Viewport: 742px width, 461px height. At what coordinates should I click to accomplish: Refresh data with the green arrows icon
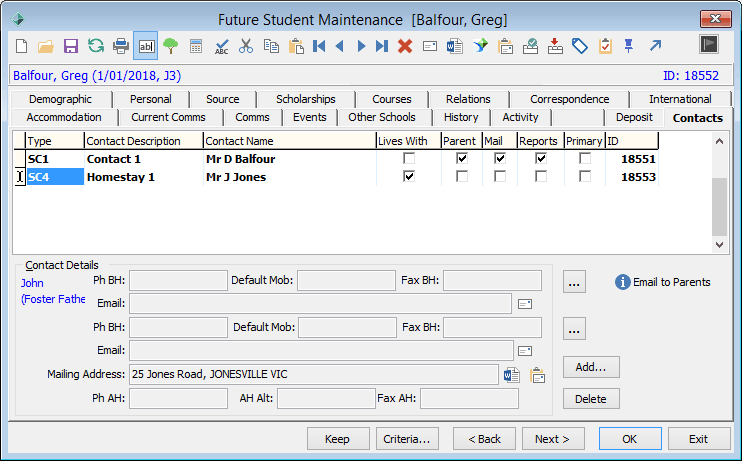coord(96,46)
